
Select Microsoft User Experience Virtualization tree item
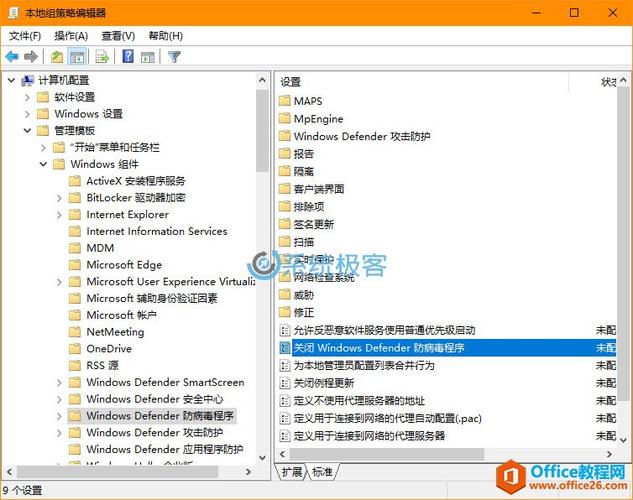click(x=171, y=281)
